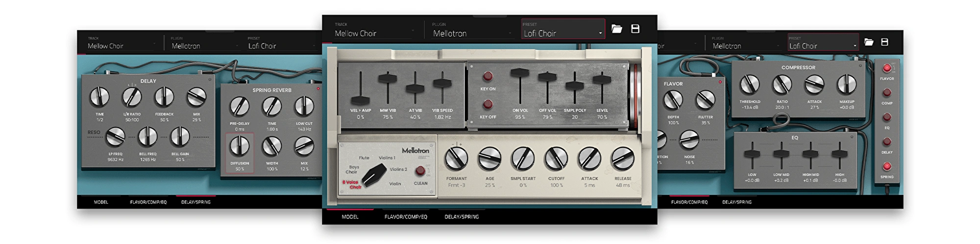980x244 pixels.
Task: Open Preset Lofi Choir dropdown in right window
Action: (x=823, y=42)
